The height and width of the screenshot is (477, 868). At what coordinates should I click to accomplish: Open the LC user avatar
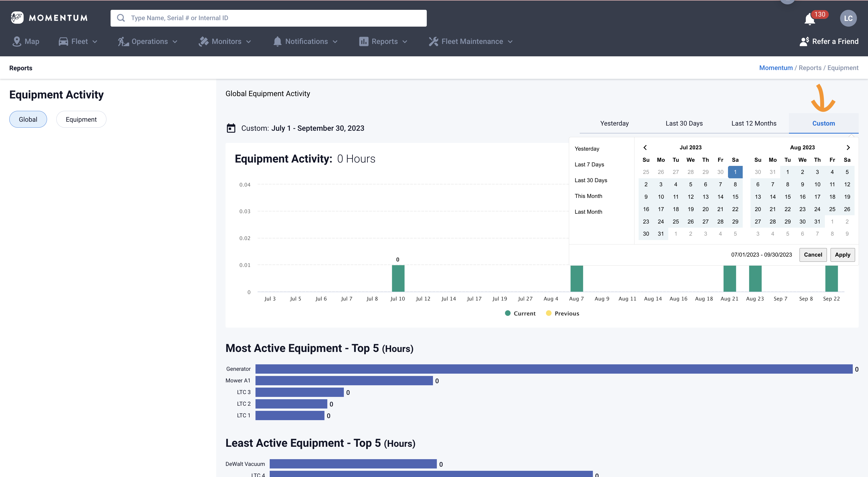848,18
